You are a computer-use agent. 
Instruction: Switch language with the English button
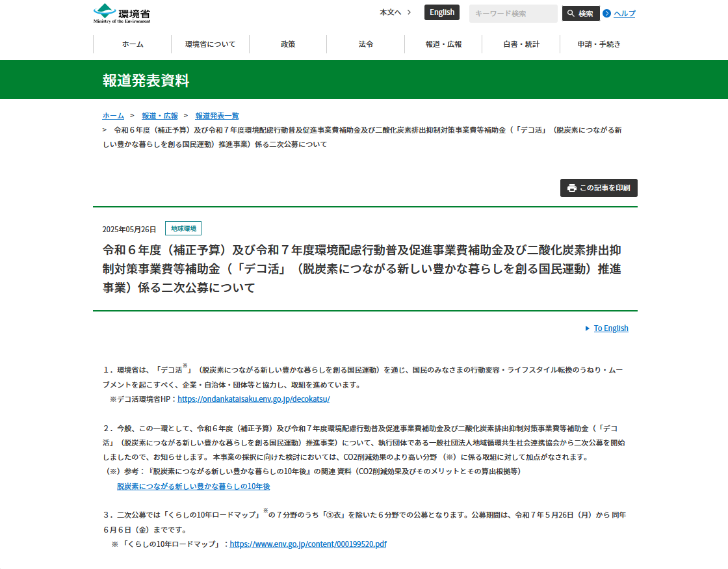(442, 12)
